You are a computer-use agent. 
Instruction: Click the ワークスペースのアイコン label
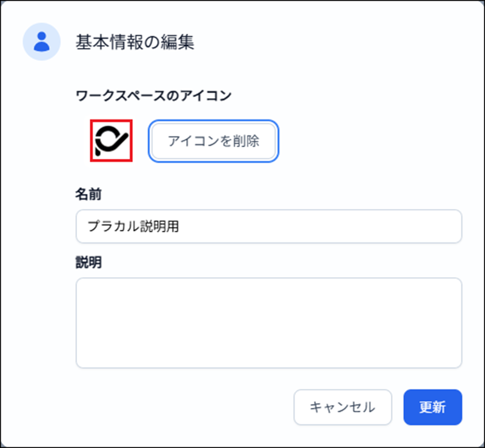(x=154, y=95)
